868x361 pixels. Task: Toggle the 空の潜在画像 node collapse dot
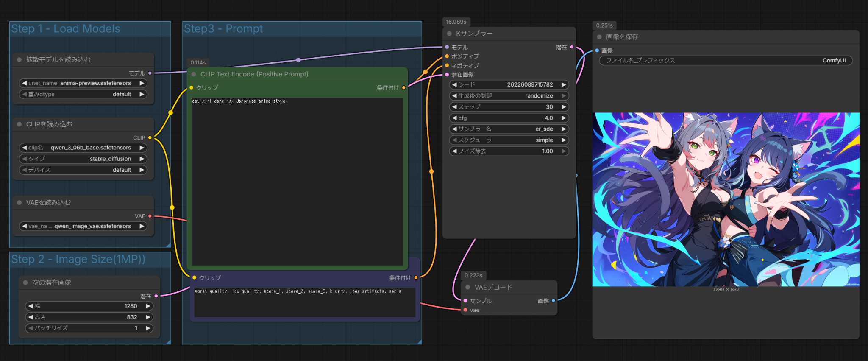tap(25, 283)
